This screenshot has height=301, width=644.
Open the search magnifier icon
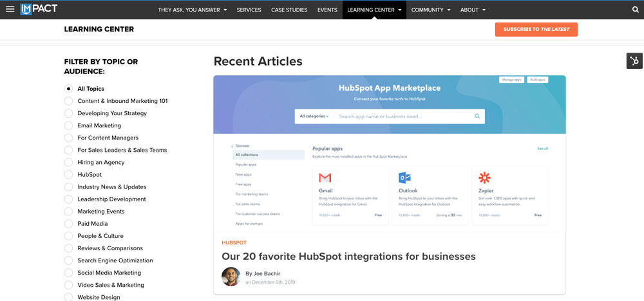[635, 10]
